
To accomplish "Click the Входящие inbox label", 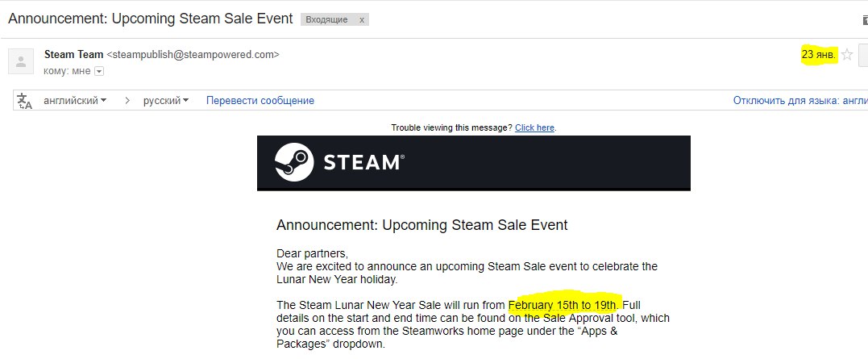I will coord(326,19).
